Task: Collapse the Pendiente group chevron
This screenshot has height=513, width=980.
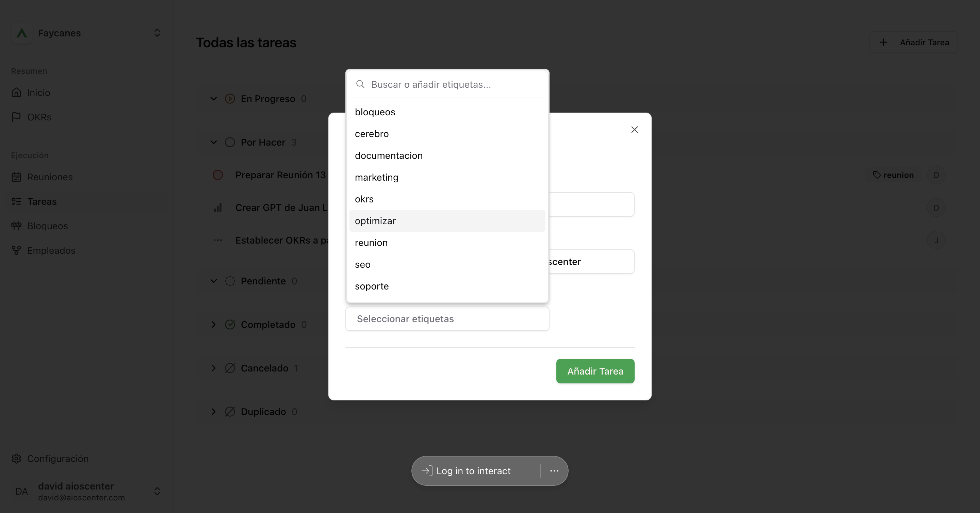Action: tap(214, 281)
